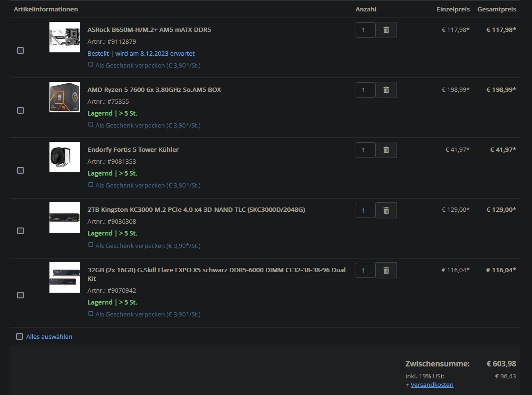
Task: Click the Einzelpreis column header
Action: [x=453, y=9]
